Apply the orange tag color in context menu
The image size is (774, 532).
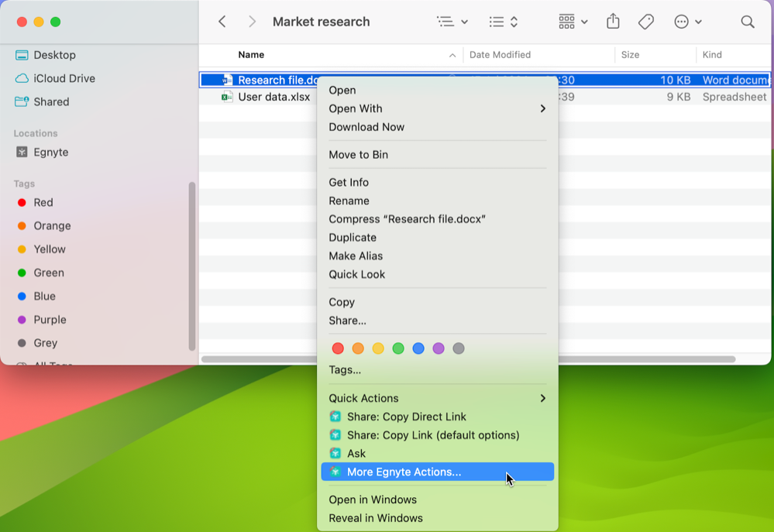coord(358,348)
